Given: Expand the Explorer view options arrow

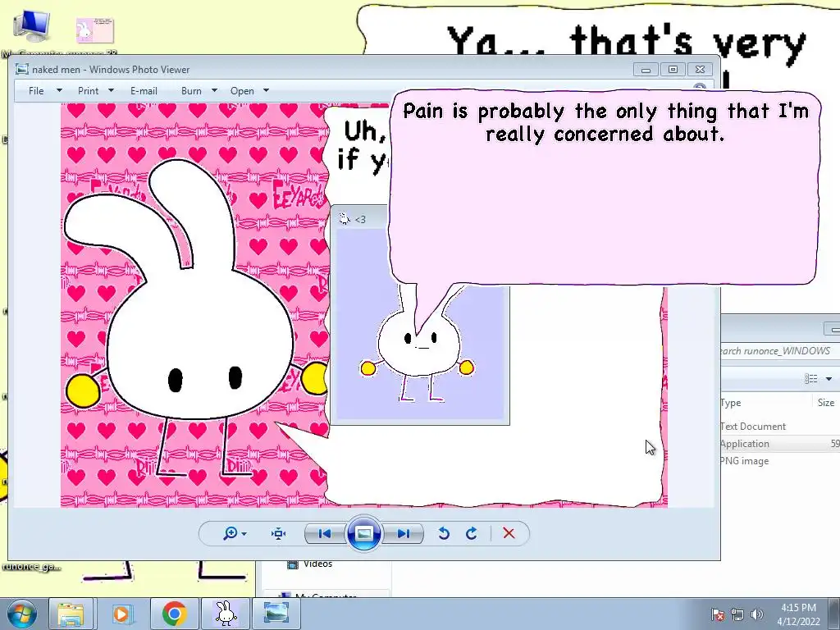Looking at the screenshot, I should pyautogui.click(x=829, y=379).
